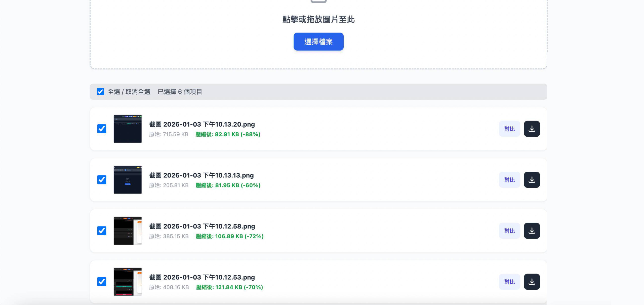The width and height of the screenshot is (644, 305).
Task: Deselect 截圖 2026-01-03 下午10.13.13.png
Action: pos(102,179)
